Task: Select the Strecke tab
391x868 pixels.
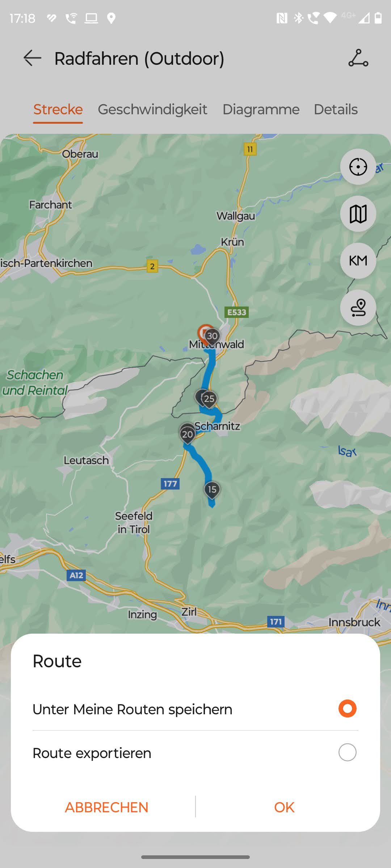Action: coord(58,109)
